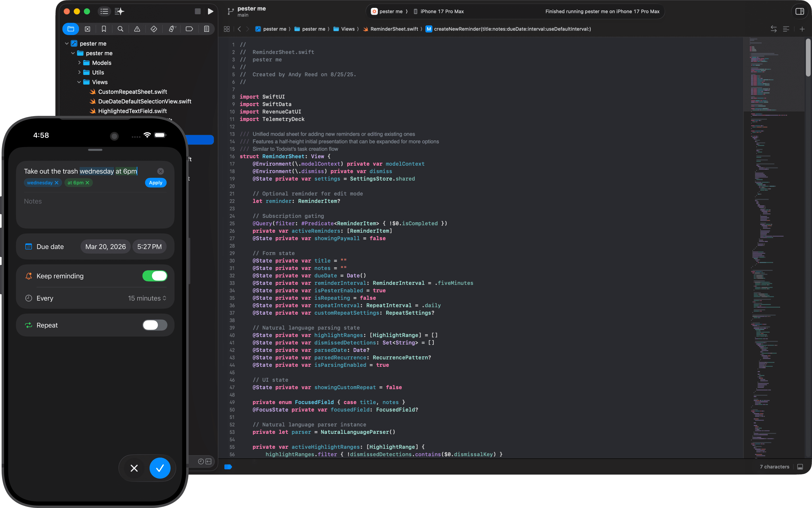Click the Stop button in toolbar

pos(198,11)
